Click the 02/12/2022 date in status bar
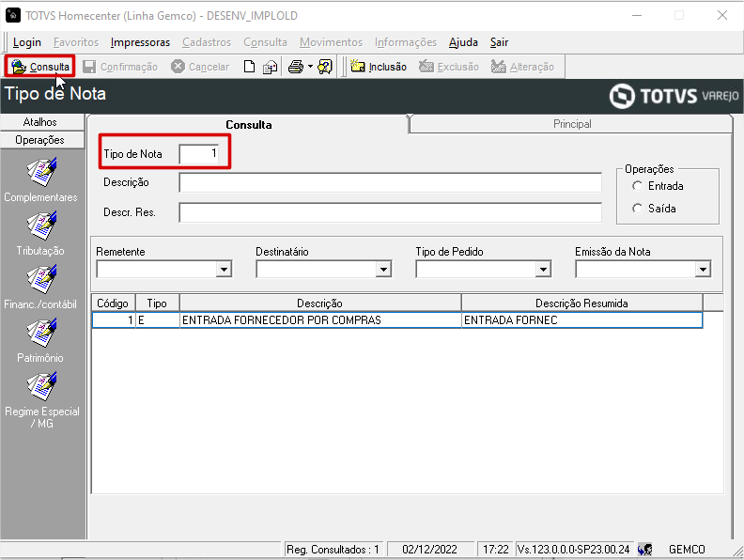The width and height of the screenshot is (744, 560). (x=430, y=550)
